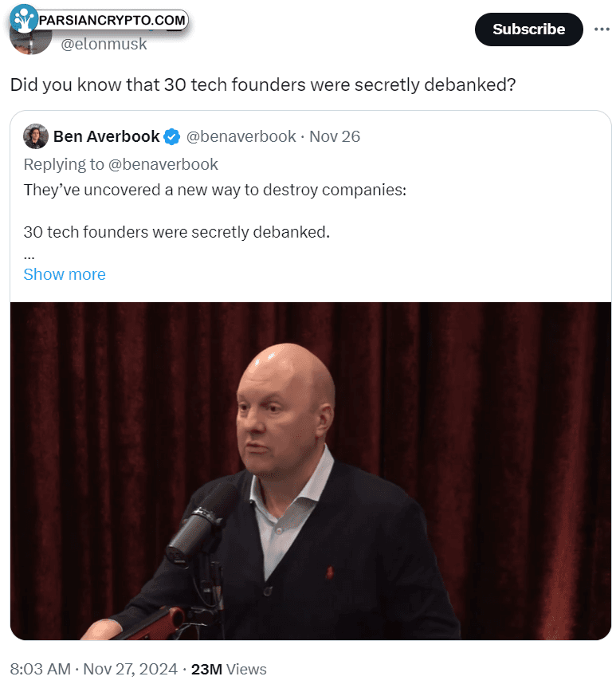Click the Replying to @benaverbook mention
The width and height of the screenshot is (616, 692).
(163, 164)
